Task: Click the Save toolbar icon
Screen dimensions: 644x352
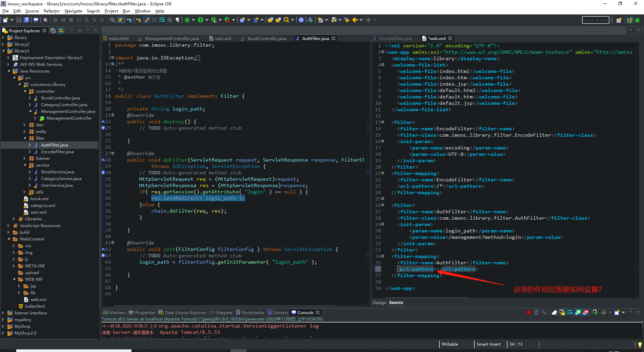Action: [19, 20]
